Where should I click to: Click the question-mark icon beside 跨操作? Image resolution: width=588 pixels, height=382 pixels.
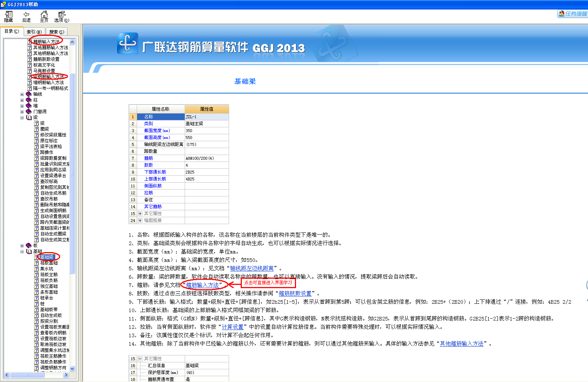click(36, 152)
